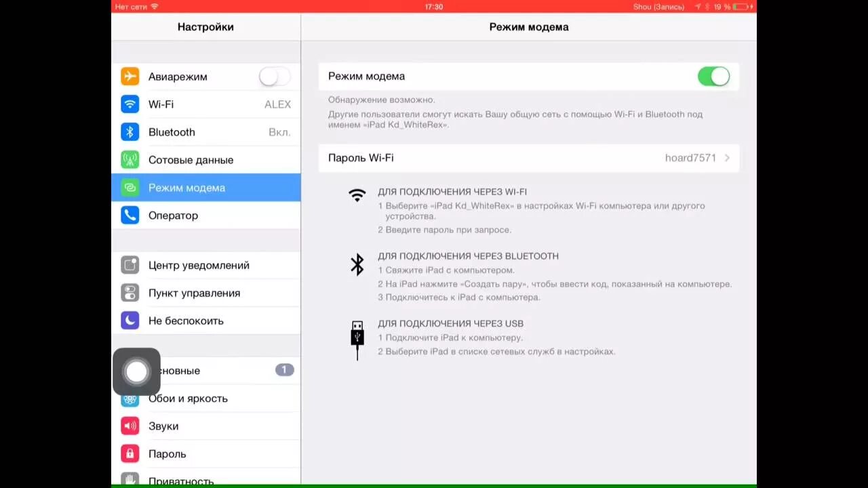
Task: Tap the Звуки speaker icon
Action: point(130,426)
